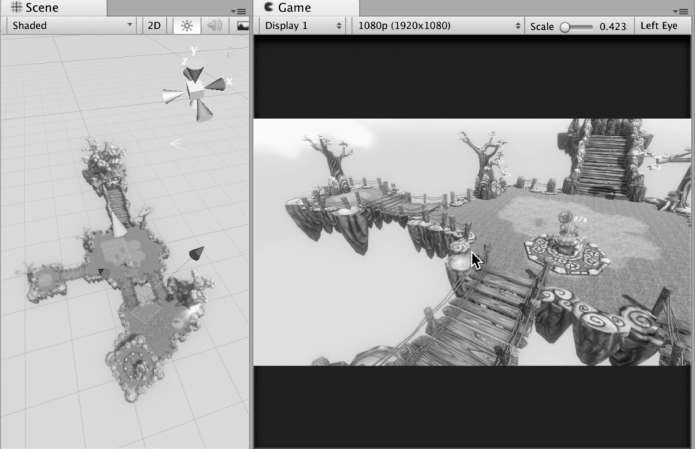Click the Scene tab grid icon
The width and height of the screenshot is (695, 449).
tap(16, 7)
